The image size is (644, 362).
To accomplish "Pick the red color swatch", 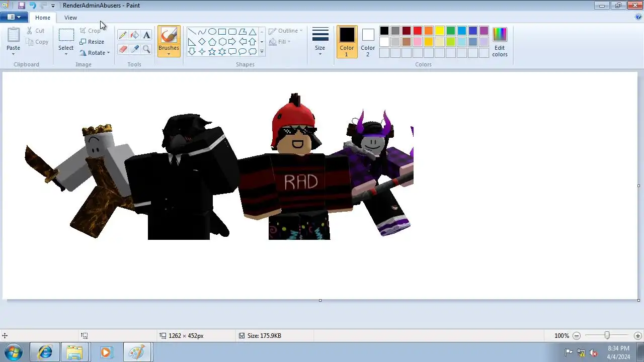I will [x=418, y=31].
